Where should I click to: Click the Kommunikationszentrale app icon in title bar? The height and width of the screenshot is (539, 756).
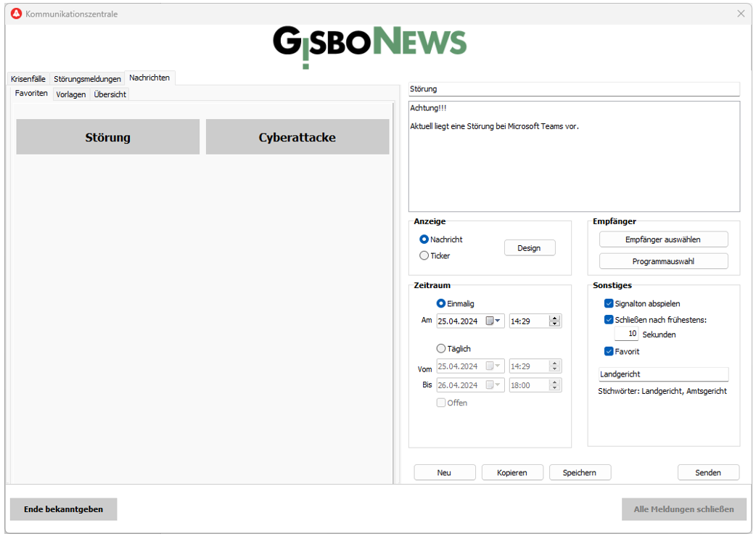pos(17,14)
